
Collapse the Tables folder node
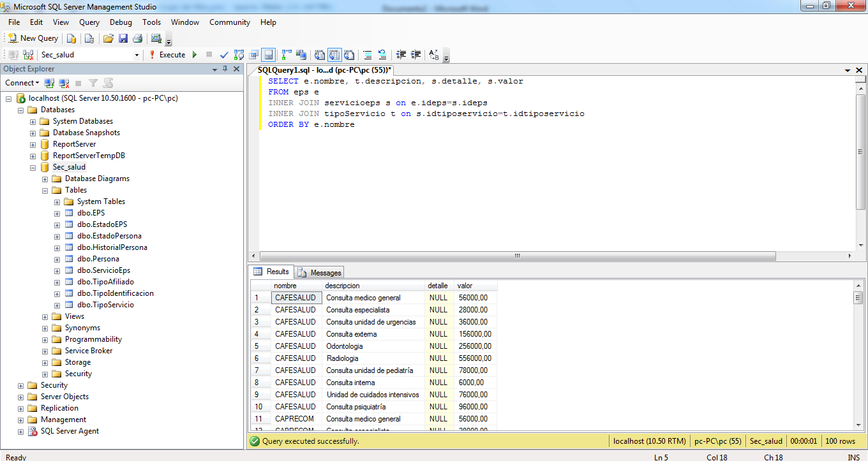coord(45,190)
